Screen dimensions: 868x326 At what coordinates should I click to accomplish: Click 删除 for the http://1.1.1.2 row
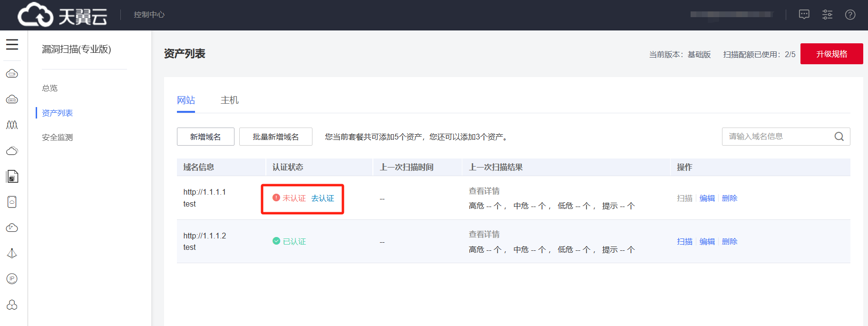point(730,241)
